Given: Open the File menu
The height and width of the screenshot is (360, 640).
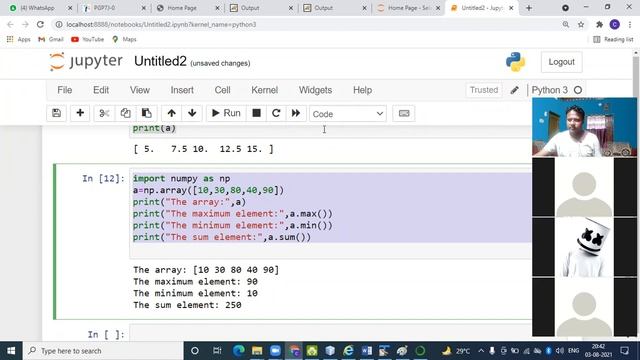Looking at the screenshot, I should click(64, 90).
